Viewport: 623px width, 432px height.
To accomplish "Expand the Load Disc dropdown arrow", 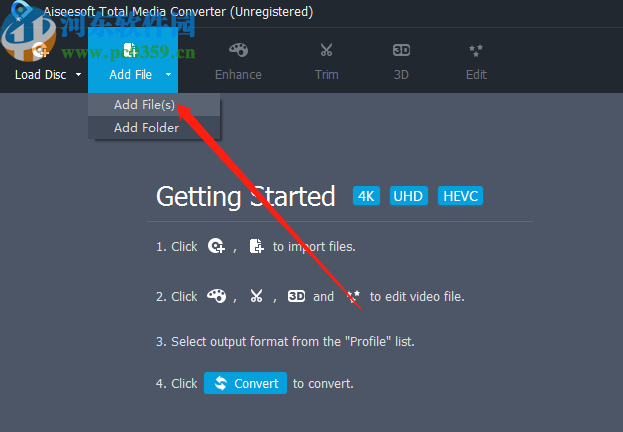I will click(x=78, y=74).
